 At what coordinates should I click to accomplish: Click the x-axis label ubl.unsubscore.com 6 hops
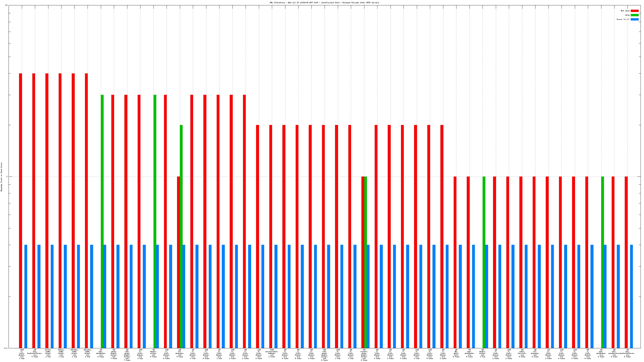tap(614, 353)
